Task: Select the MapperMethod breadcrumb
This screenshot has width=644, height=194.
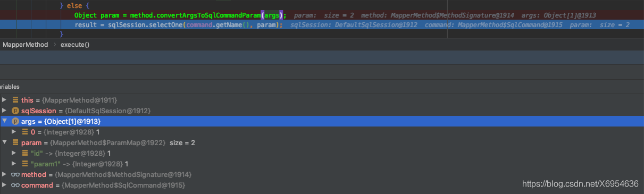Action: pyautogui.click(x=25, y=45)
